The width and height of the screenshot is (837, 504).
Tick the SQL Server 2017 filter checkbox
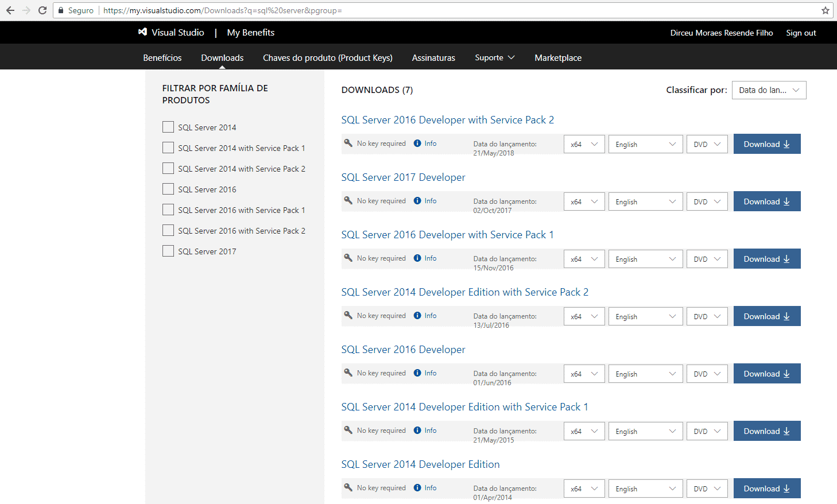pos(168,251)
